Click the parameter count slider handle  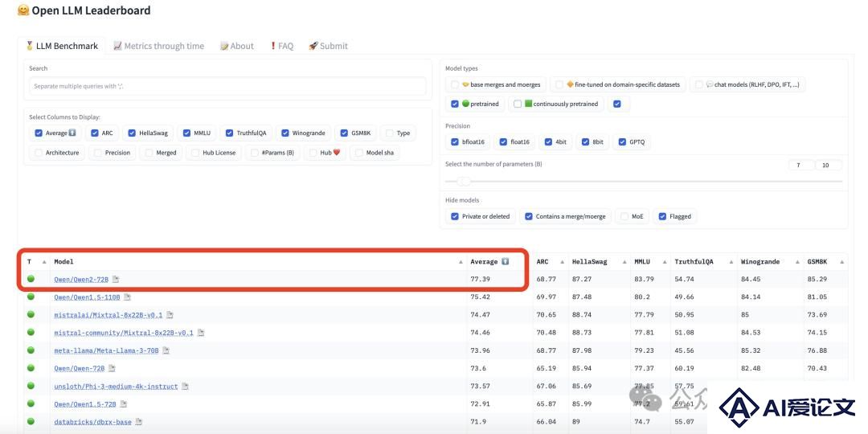(x=465, y=181)
